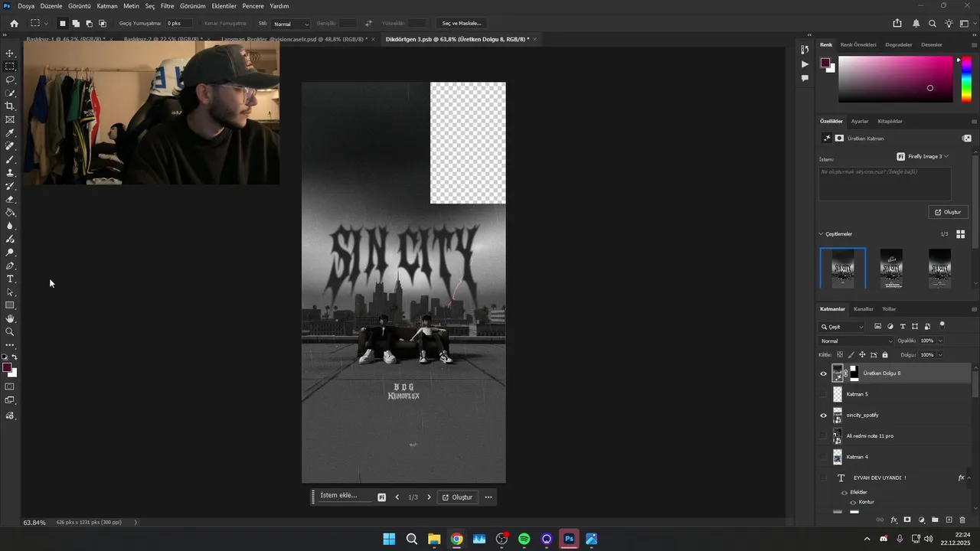Open the History panel icon
Image resolution: width=980 pixels, height=551 pixels.
point(805,50)
